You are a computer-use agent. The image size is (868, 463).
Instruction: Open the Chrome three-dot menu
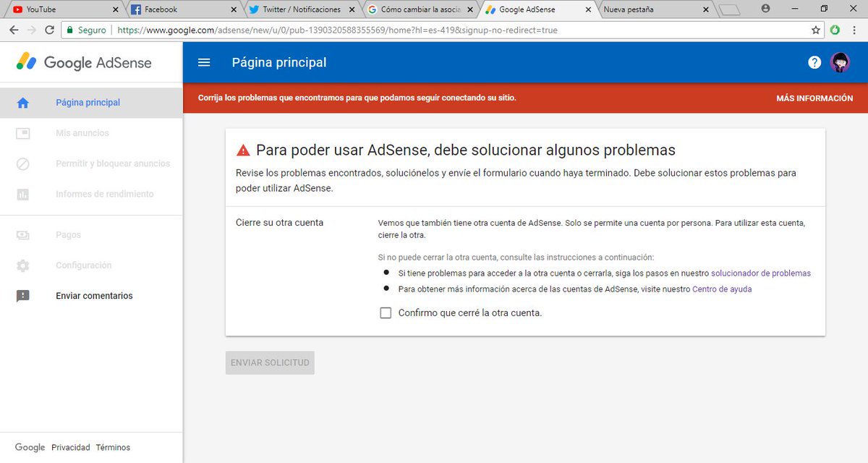(x=854, y=30)
